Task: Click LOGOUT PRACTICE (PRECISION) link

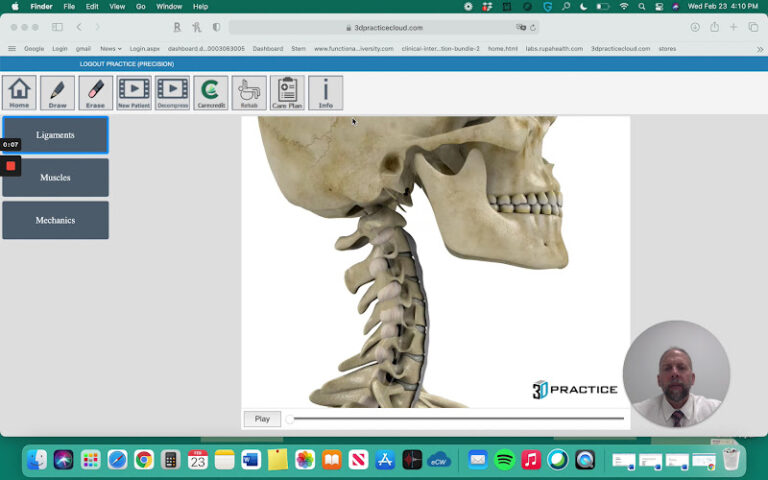Action: pos(127,64)
